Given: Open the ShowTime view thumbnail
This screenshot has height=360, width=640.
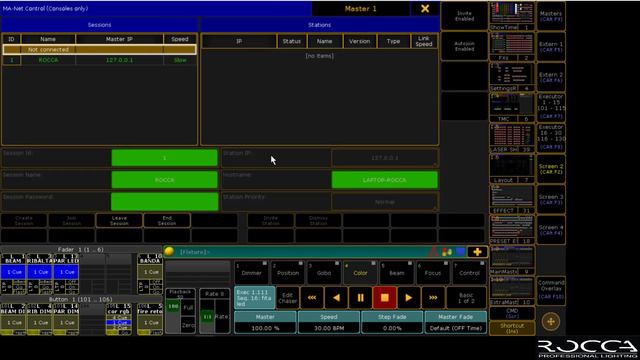Looking at the screenshot, I should pos(512,16).
